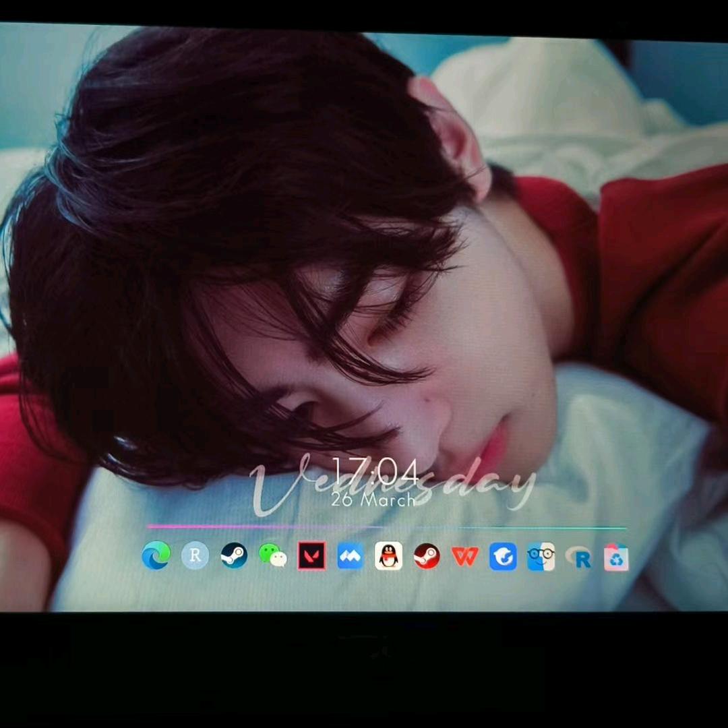Open the blue mountain-logo app icon
728x728 pixels.
[350, 556]
